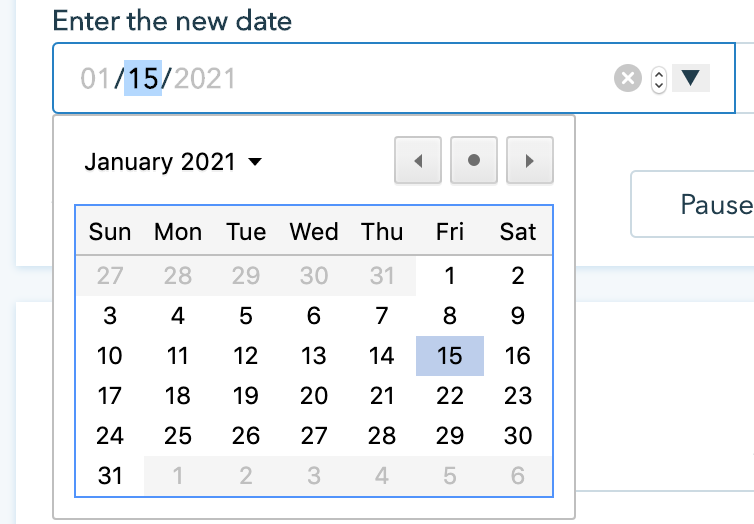Expand the January 2021 month picker

click(x=173, y=162)
